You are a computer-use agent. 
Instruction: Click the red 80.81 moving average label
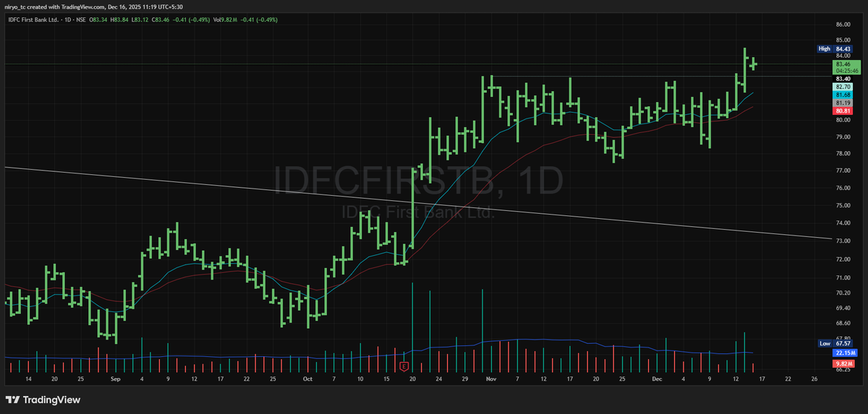click(x=843, y=111)
